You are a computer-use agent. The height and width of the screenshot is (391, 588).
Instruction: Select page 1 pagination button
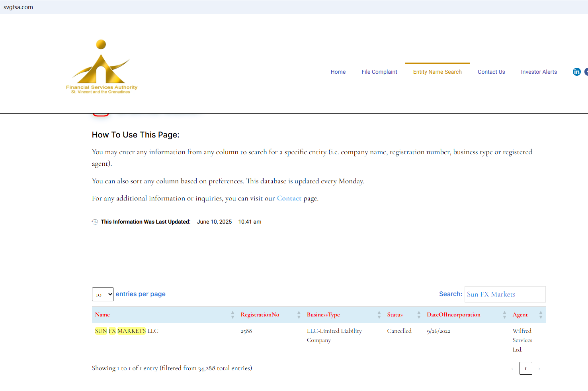click(x=525, y=369)
